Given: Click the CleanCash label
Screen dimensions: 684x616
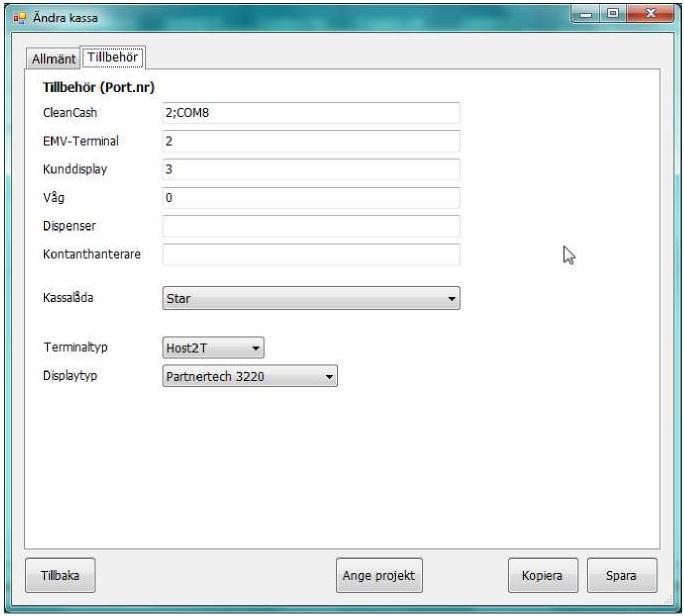Looking at the screenshot, I should (x=70, y=113).
